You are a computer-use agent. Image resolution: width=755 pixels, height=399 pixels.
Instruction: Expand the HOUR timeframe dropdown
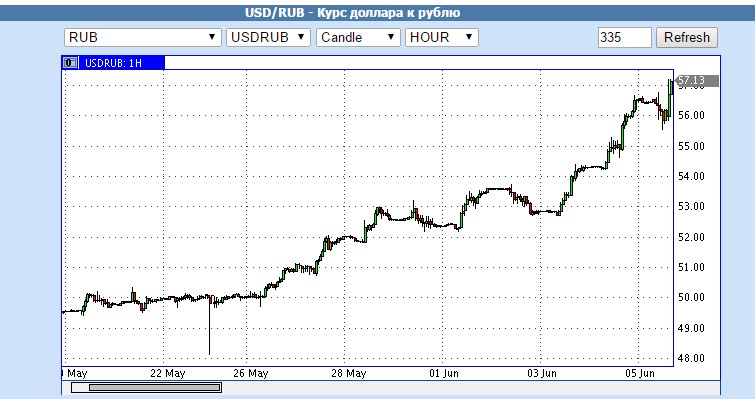click(442, 37)
